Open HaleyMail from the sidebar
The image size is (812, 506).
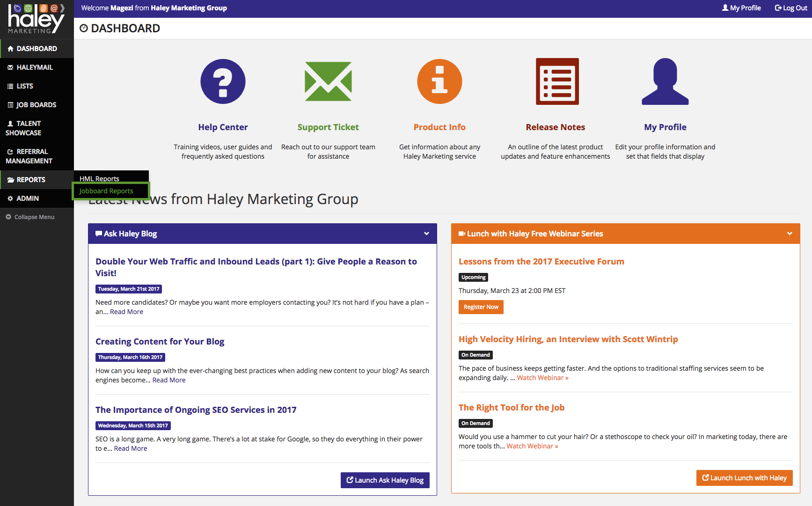click(x=37, y=67)
